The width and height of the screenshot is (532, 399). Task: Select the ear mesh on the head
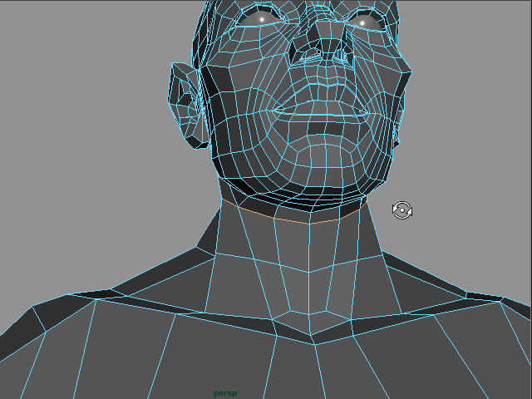[x=187, y=104]
